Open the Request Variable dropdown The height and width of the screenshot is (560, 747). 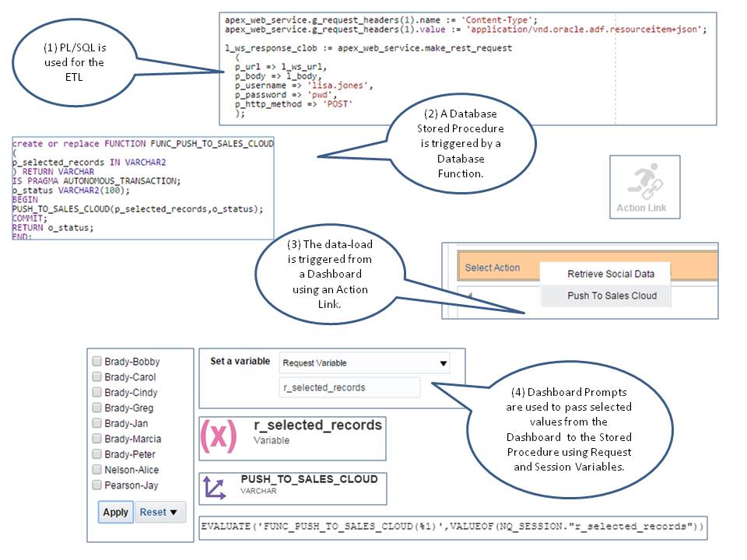(364, 363)
